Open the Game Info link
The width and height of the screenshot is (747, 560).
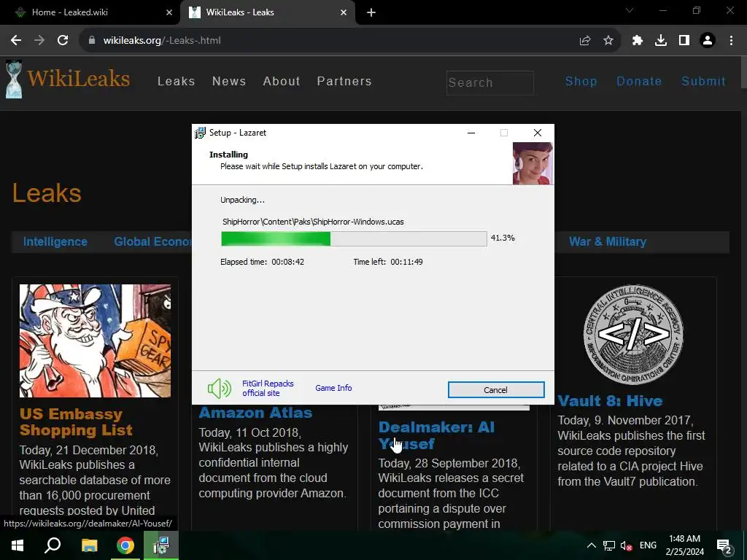333,388
